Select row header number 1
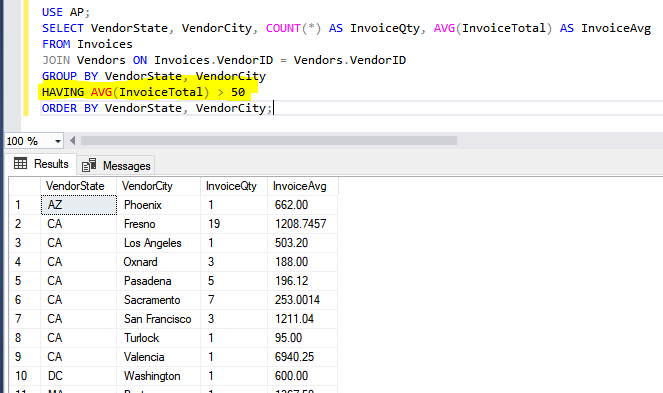 pyautogui.click(x=25, y=205)
